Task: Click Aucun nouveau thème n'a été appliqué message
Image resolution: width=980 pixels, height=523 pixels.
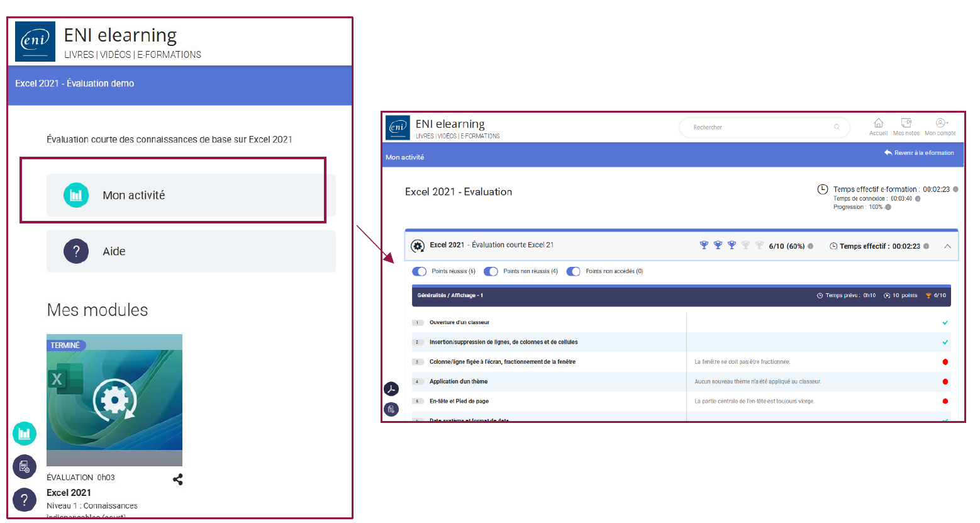Action: pos(757,381)
